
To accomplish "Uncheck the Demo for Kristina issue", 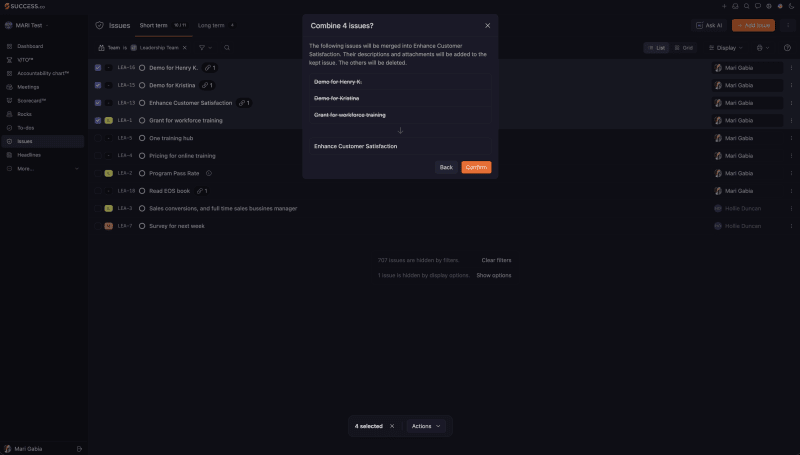I will [98, 85].
